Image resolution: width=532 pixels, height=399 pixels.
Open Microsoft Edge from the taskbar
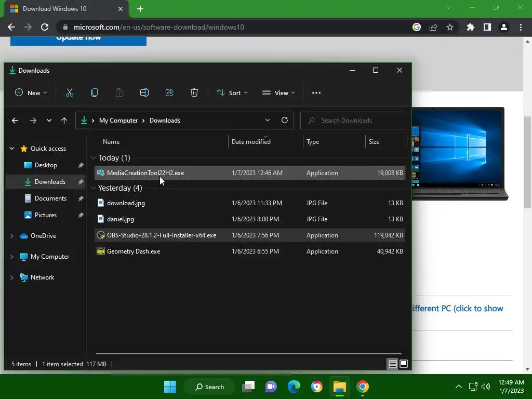pos(294,387)
